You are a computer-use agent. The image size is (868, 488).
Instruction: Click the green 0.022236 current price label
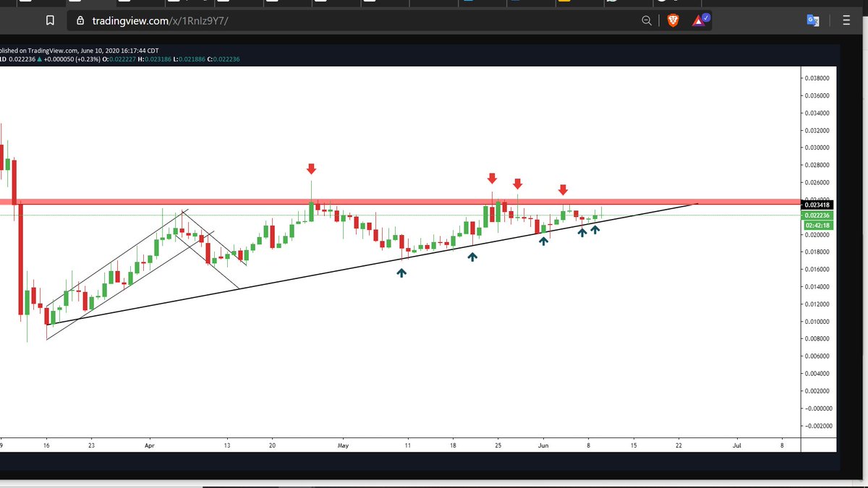818,215
